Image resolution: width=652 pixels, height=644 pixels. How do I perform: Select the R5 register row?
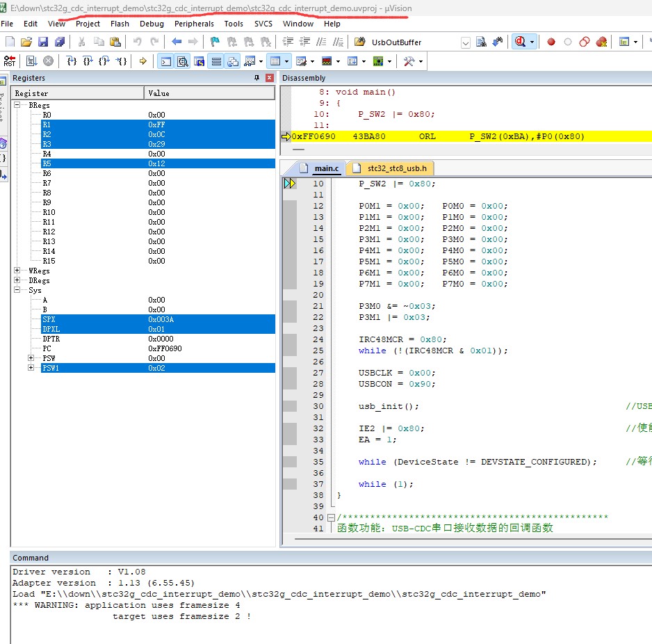pyautogui.click(x=158, y=163)
